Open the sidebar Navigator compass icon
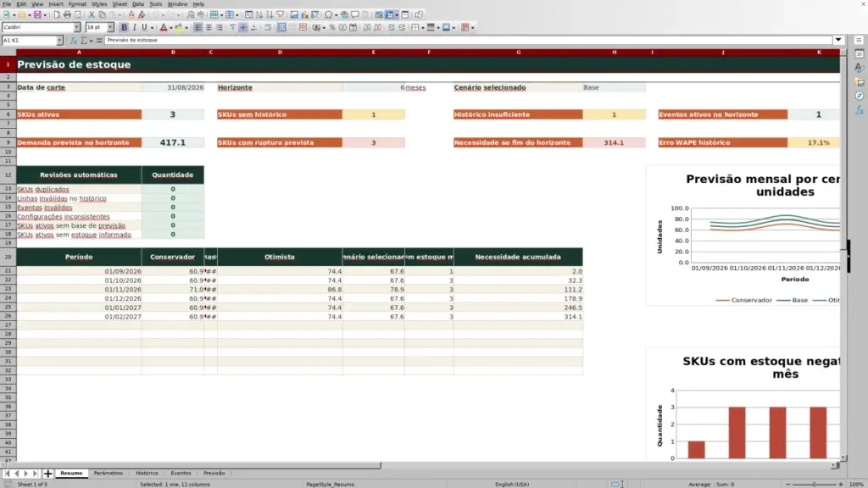This screenshot has width=868, height=488. (860, 97)
